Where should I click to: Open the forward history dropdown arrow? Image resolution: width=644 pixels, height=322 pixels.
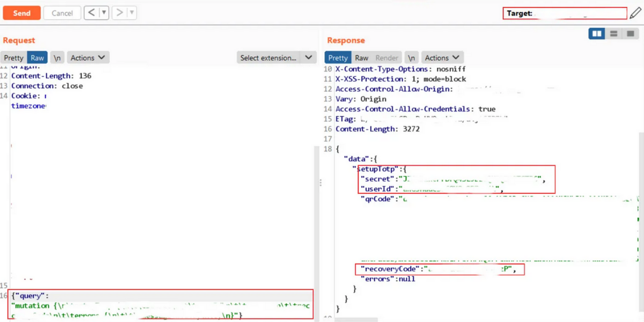(x=132, y=13)
